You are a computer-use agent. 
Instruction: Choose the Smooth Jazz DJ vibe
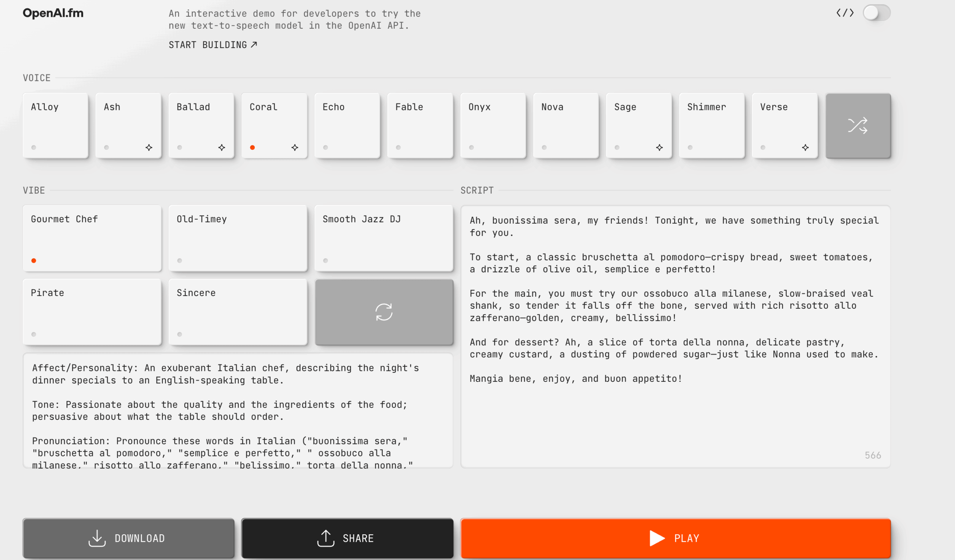point(383,238)
